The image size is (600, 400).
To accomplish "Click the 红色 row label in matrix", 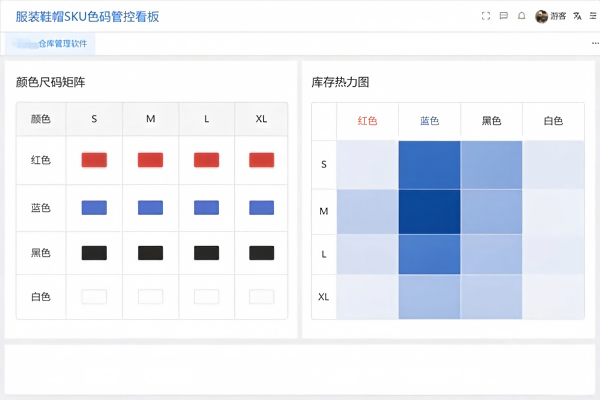I will point(41,160).
